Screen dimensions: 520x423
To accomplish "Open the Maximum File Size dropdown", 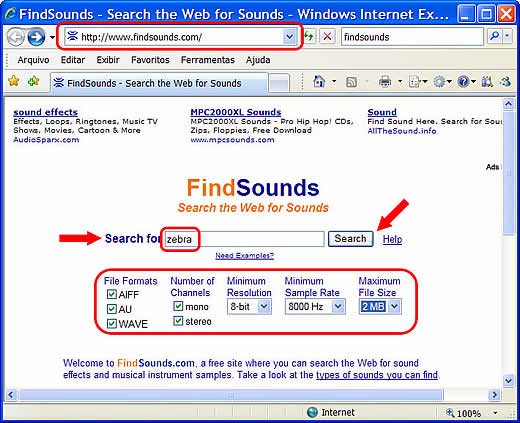I will (x=380, y=306).
